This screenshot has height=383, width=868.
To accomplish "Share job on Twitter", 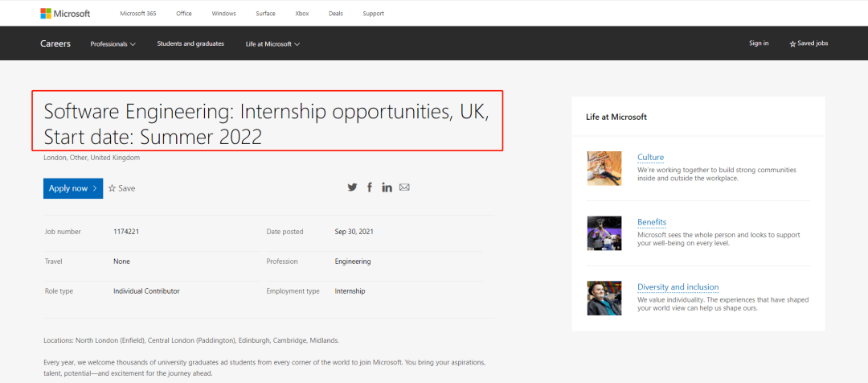I will tap(352, 187).
